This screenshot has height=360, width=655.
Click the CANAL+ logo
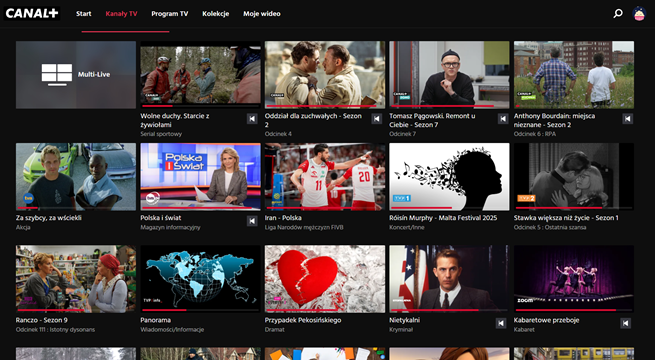pos(32,13)
